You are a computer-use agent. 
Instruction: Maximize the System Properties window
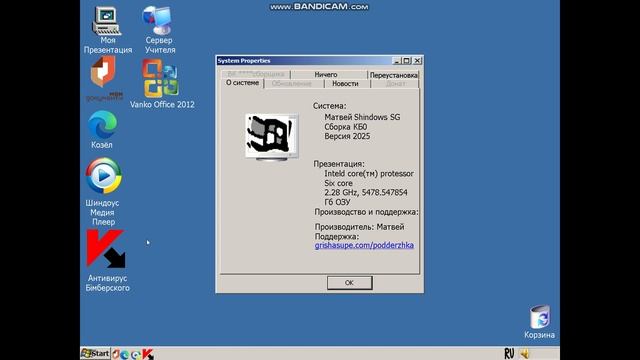[x=407, y=61]
